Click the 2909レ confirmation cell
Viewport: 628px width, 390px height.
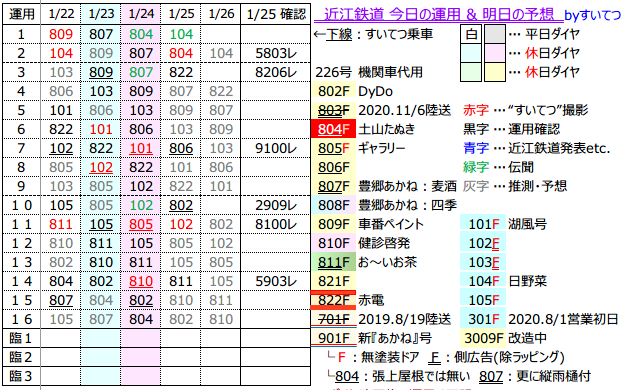coord(276,205)
